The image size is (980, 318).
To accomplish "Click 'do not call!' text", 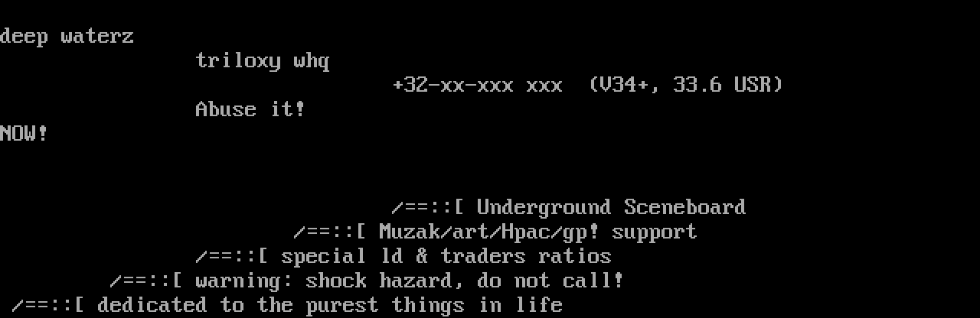I will (550, 281).
